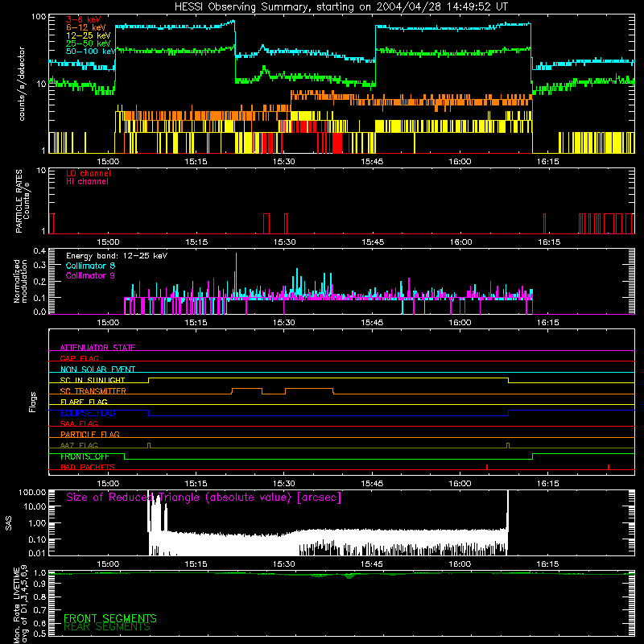Click the '15:00' time label under the count-rate panel
Viewport: 644px width, 644px height.
(108, 162)
